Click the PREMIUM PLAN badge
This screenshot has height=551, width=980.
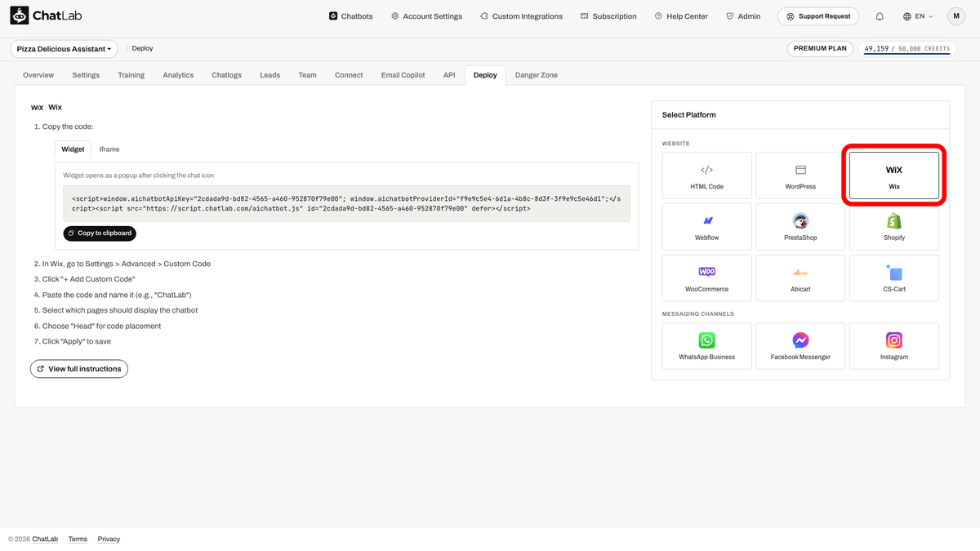click(x=821, y=49)
